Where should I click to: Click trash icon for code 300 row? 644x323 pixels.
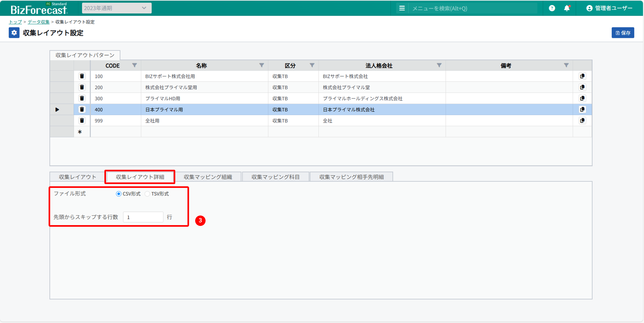(x=82, y=98)
